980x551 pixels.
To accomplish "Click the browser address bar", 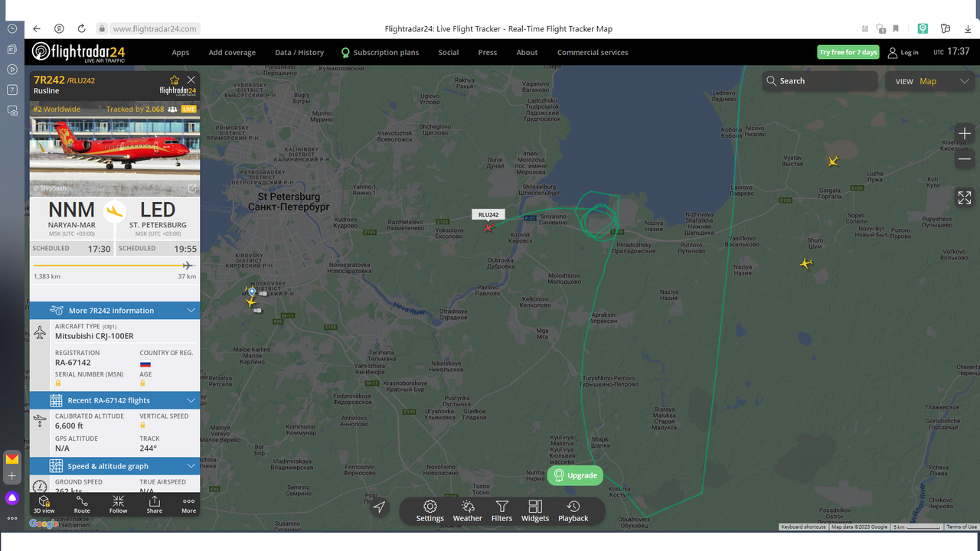I will click(155, 28).
